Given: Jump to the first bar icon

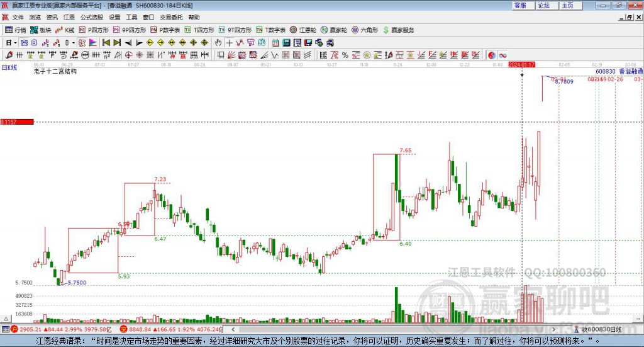Looking at the screenshot, I should tap(106, 43).
